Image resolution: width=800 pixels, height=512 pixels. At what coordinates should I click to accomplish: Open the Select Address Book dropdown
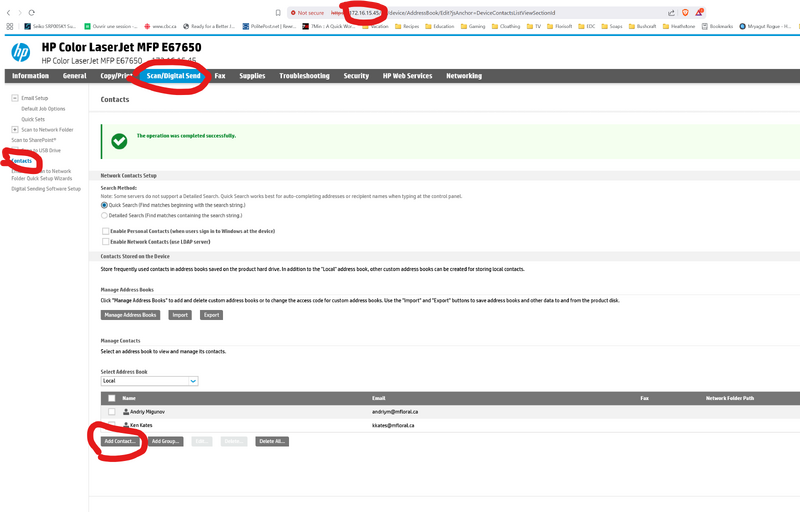150,381
